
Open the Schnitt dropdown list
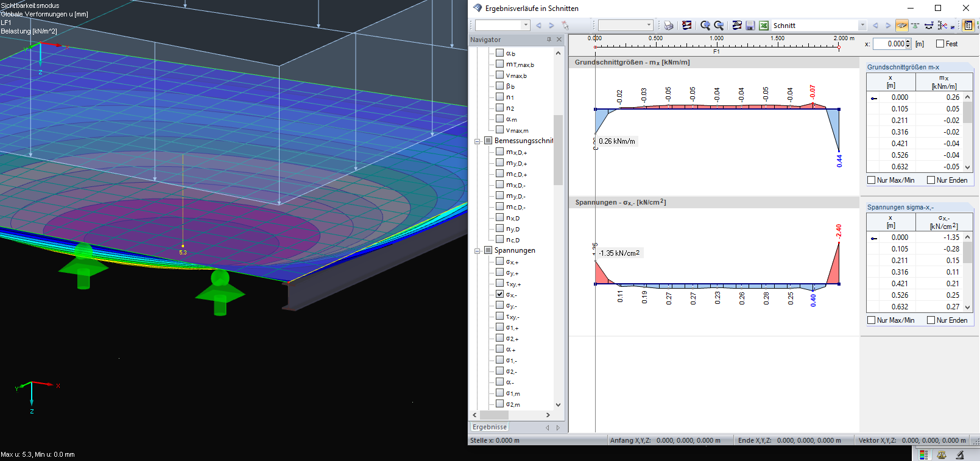pyautogui.click(x=862, y=26)
